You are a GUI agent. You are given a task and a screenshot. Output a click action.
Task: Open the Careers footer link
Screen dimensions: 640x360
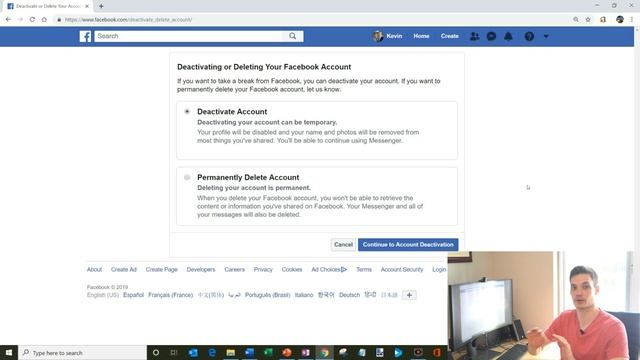[x=235, y=269]
